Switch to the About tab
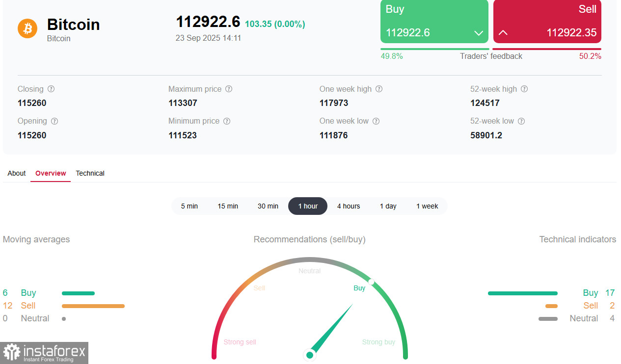621x364 pixels. point(17,173)
